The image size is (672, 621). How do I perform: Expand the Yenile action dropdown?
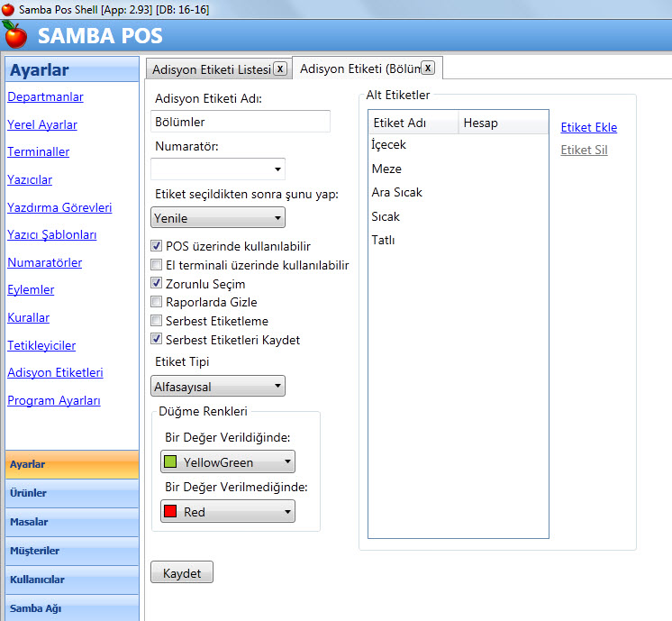218,217
